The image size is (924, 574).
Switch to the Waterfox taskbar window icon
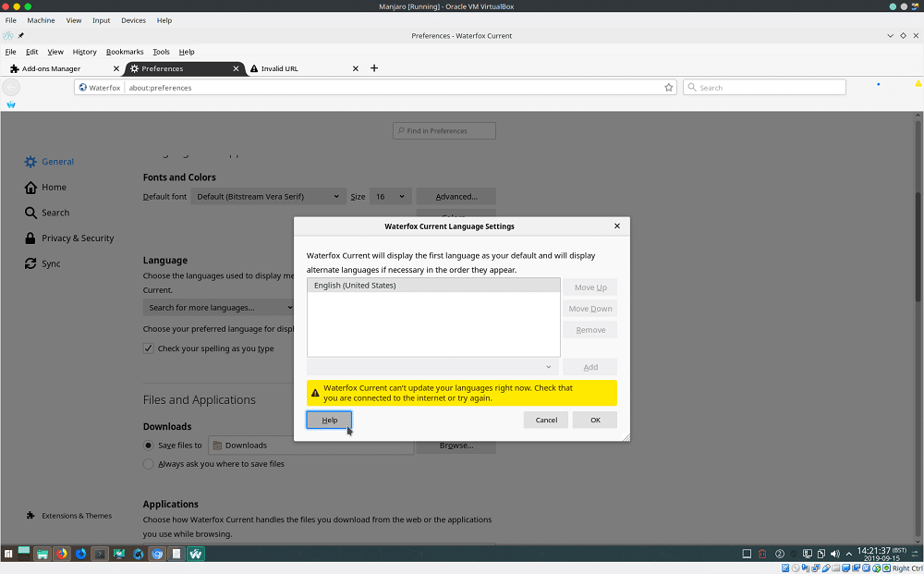[196, 554]
